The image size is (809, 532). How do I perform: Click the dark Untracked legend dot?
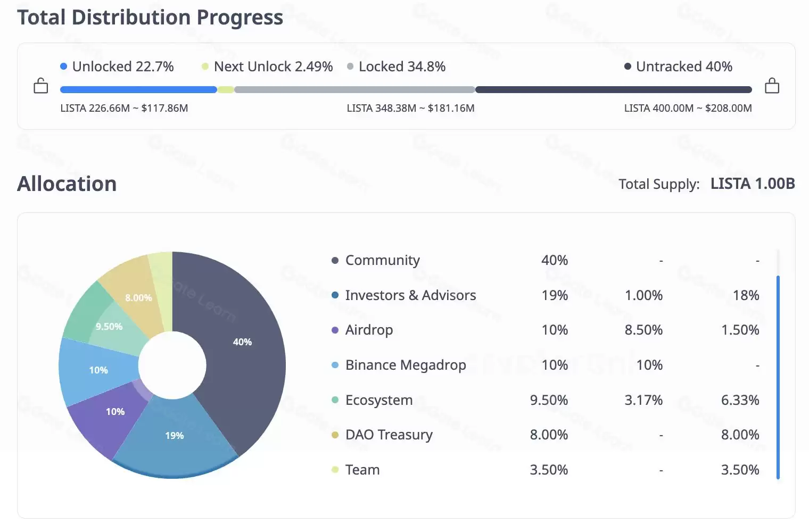point(628,66)
